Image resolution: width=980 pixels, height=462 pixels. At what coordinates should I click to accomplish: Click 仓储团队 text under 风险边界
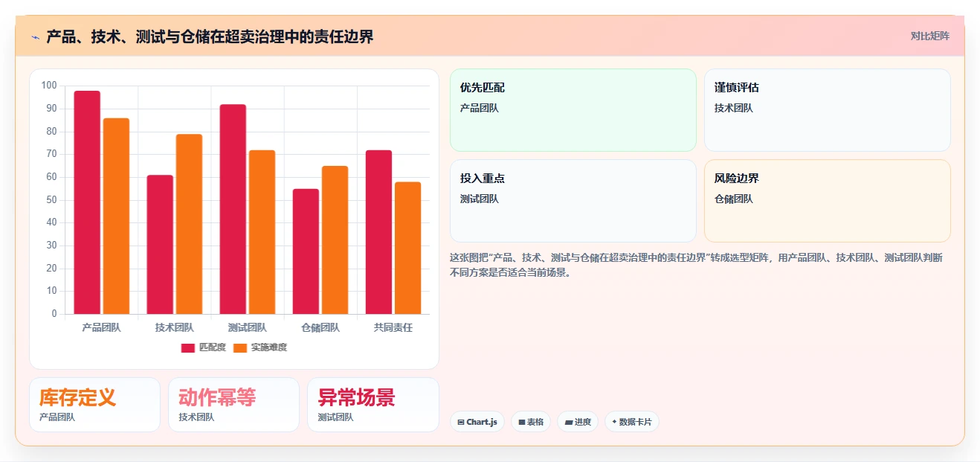coord(734,199)
